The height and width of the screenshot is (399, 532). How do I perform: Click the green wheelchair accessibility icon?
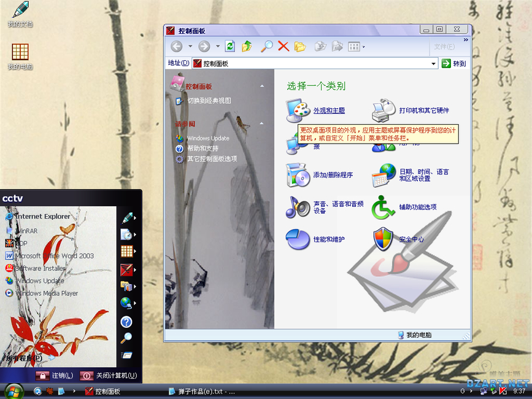click(384, 207)
